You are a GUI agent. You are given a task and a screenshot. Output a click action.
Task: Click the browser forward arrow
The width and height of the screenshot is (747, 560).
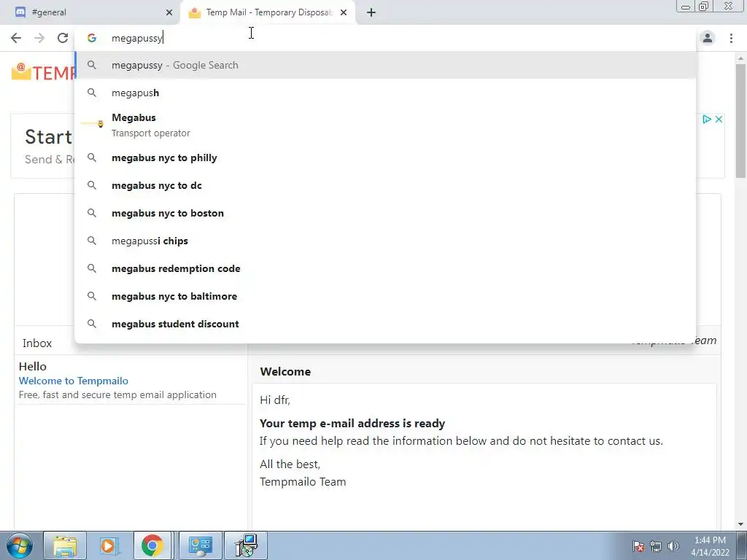point(39,38)
